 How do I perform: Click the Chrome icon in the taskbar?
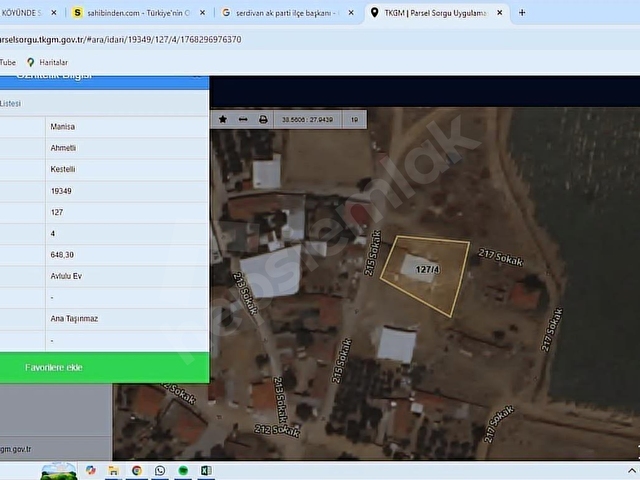point(137,471)
